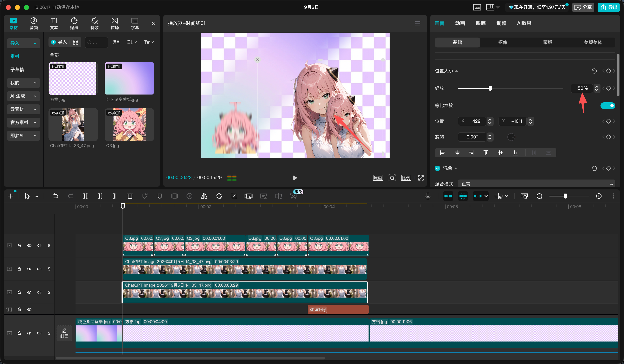The width and height of the screenshot is (624, 364).
Task: Click the 缩放 scale slider handle
Action: [x=490, y=88]
